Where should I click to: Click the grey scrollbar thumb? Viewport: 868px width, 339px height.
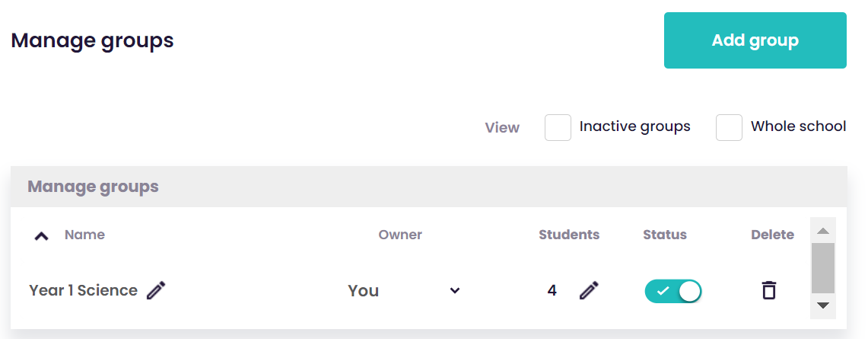(823, 268)
